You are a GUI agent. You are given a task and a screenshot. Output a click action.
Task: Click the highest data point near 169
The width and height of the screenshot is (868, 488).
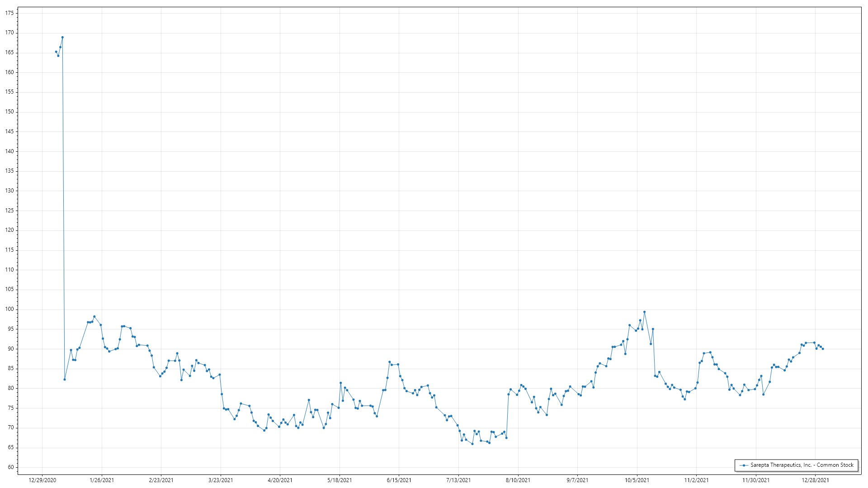pyautogui.click(x=62, y=37)
